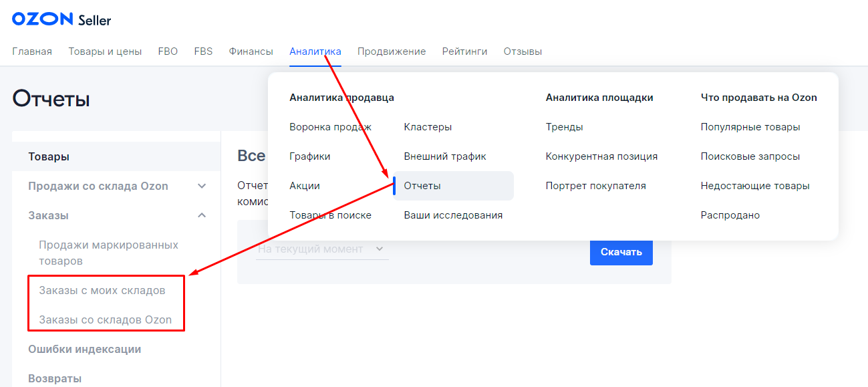868x387 pixels.
Task: Open Конкурентная позиция in the menu
Action: 601,156
